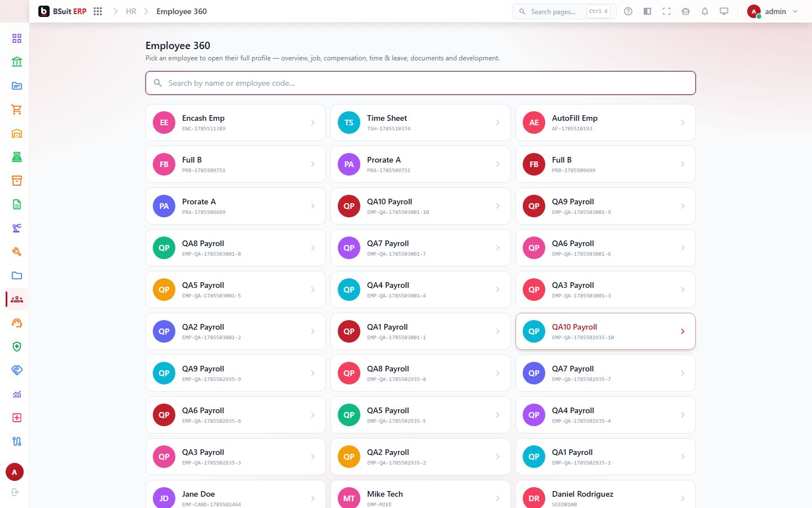The width and height of the screenshot is (812, 508).
Task: Open the dashboard grid icon in sidebar
Action: [x=17, y=38]
